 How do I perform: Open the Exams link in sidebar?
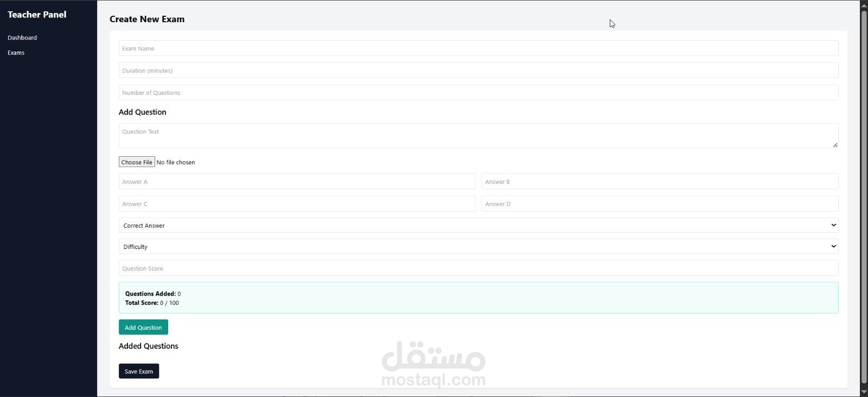click(16, 53)
